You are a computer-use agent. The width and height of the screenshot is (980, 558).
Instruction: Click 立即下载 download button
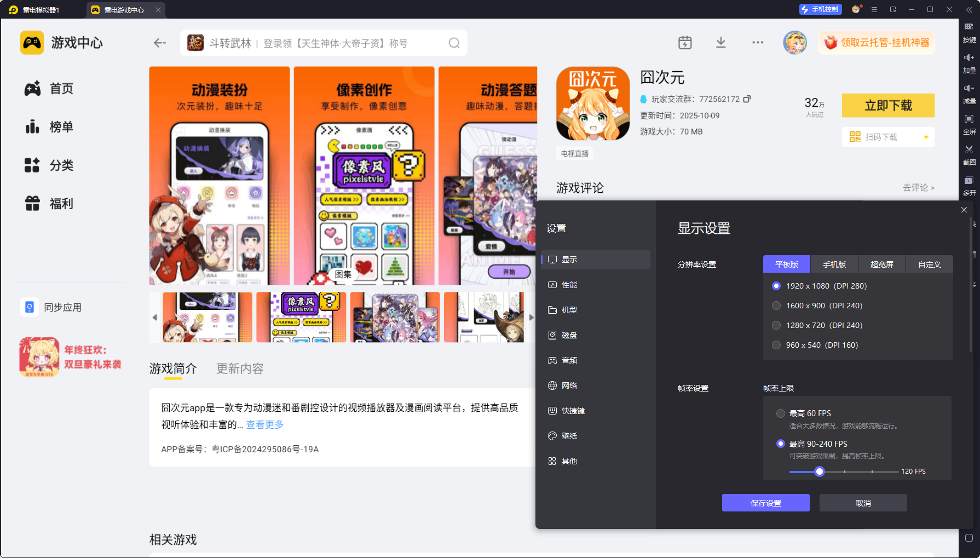coord(888,105)
